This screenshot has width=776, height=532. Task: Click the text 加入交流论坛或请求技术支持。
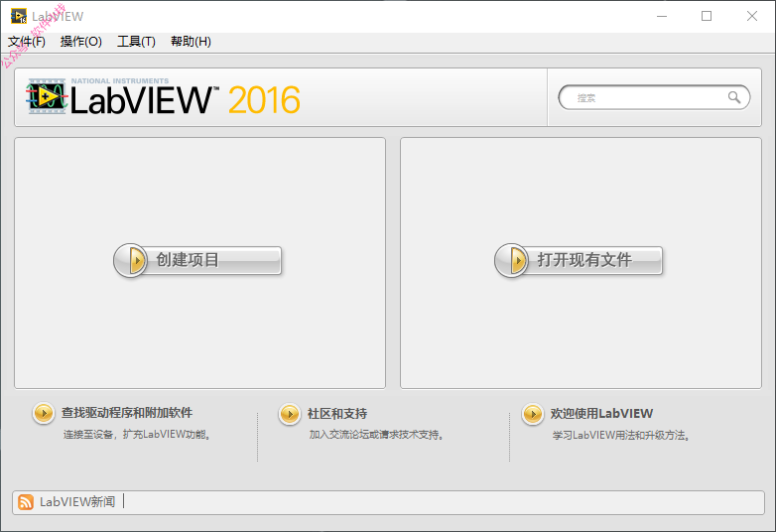[x=376, y=435]
